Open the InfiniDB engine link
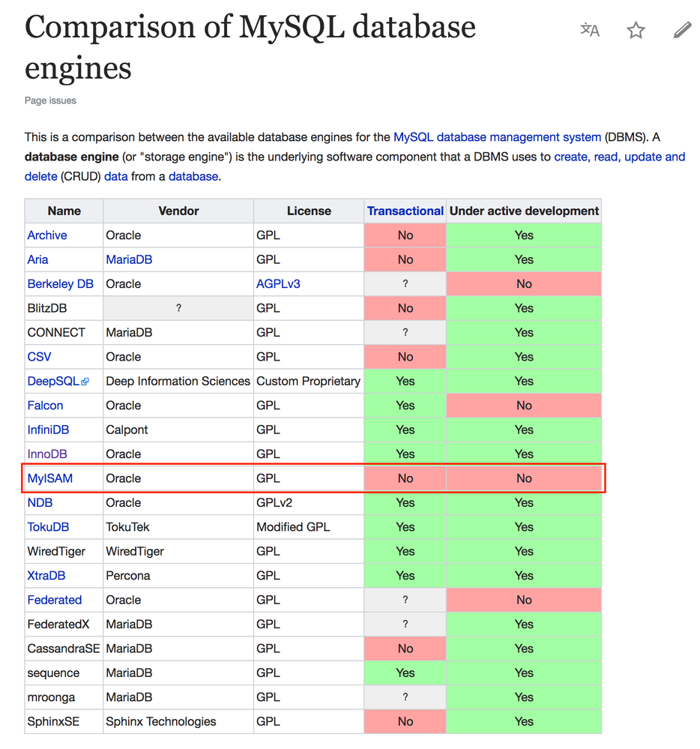The image size is (700, 749). (x=48, y=430)
